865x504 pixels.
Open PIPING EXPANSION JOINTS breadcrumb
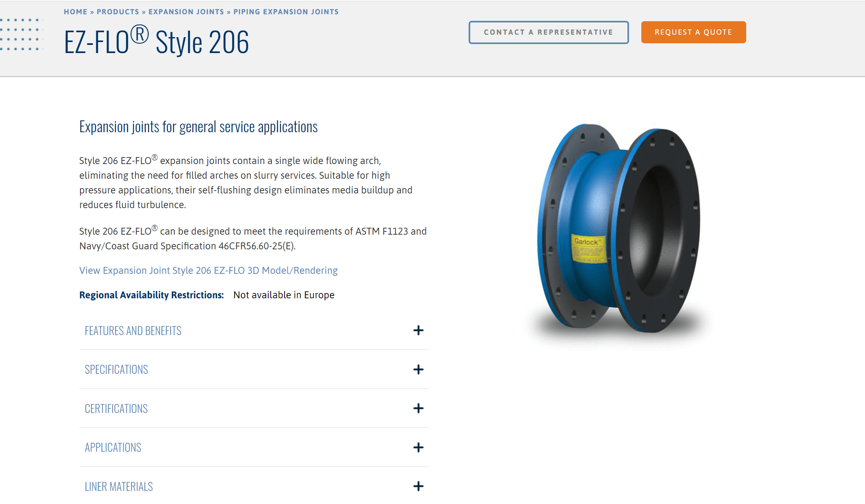[286, 12]
